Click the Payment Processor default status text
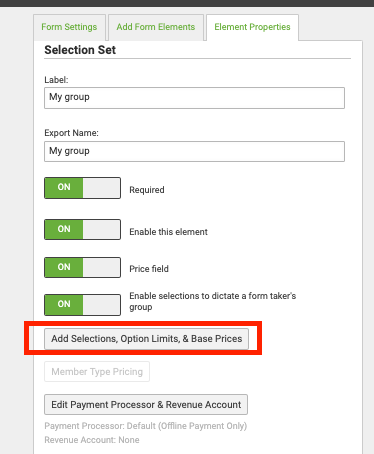Image resolution: width=374 pixels, height=454 pixels. pyautogui.click(x=146, y=426)
